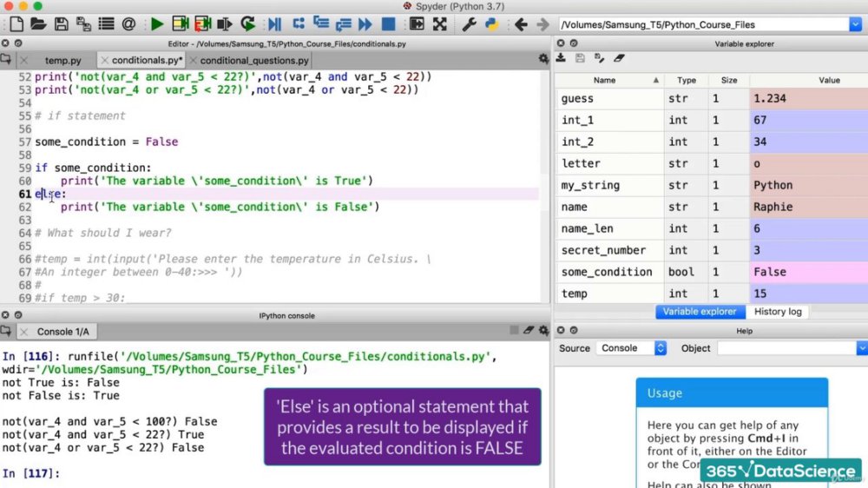The image size is (868, 488).
Task: Sort variables by Type column
Action: [x=687, y=80]
